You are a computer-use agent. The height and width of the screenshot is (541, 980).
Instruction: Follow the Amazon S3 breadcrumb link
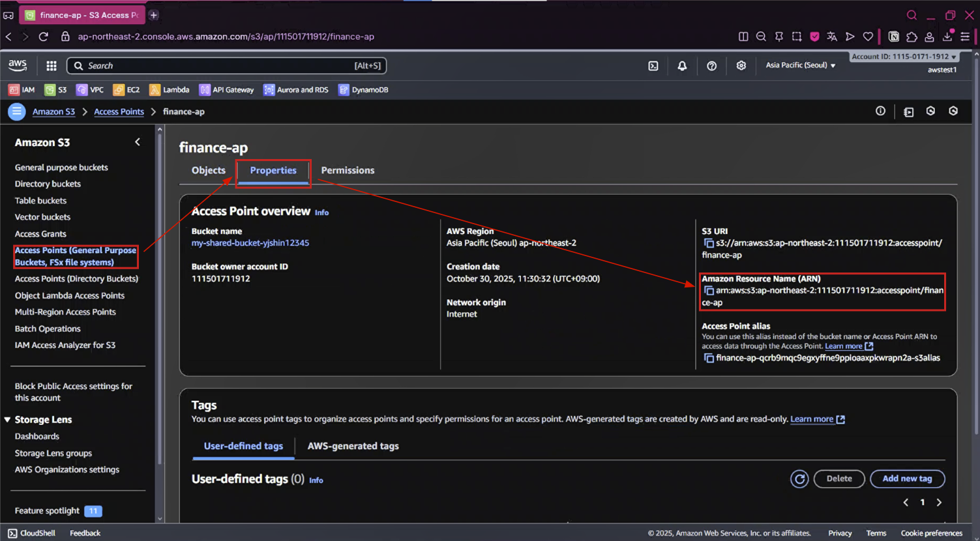pos(53,112)
